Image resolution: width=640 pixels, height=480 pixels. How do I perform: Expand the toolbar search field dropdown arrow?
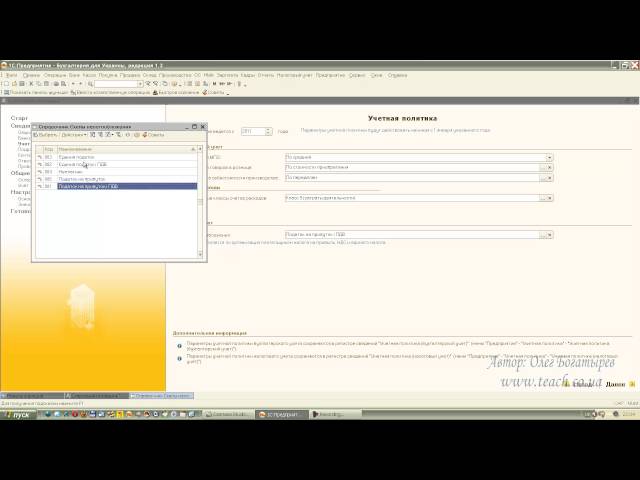pyautogui.click(x=140, y=84)
